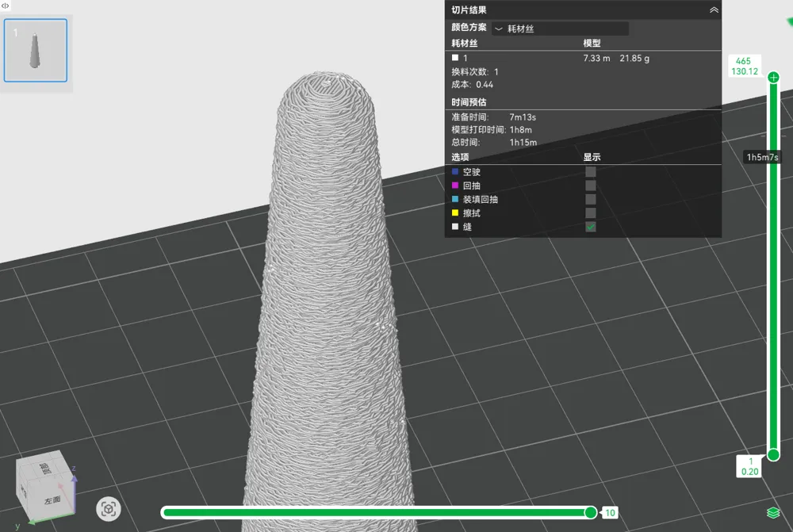Click the 换料次数: 1 text
Image resolution: width=793 pixels, height=532 pixels.
click(475, 72)
